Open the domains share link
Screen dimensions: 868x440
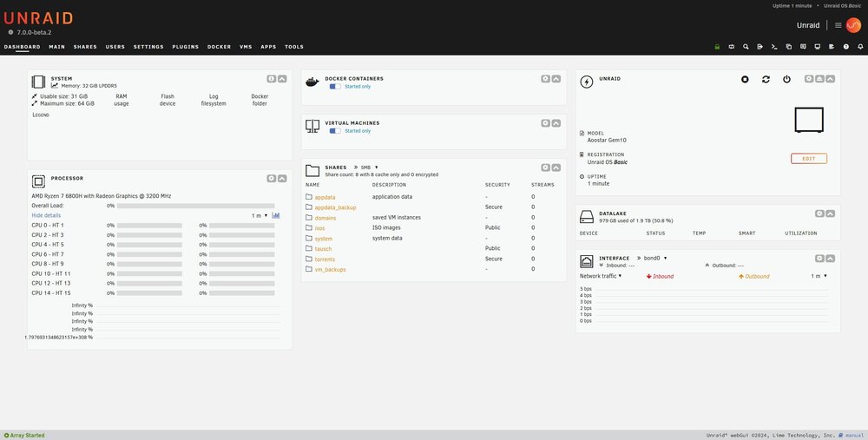point(325,218)
